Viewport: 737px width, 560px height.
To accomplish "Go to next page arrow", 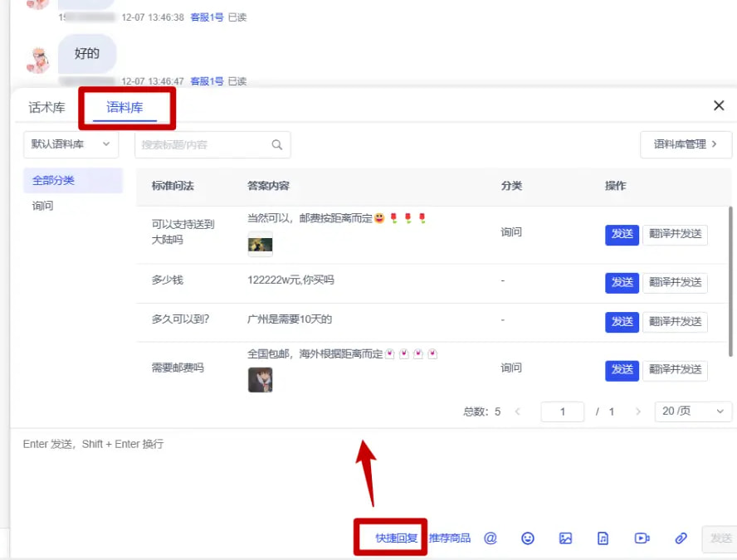I will coord(638,411).
